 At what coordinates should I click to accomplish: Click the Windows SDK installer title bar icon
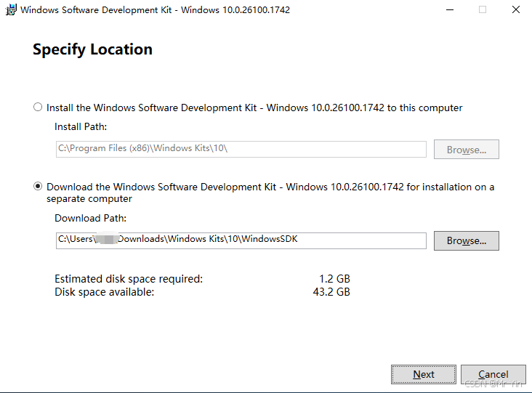click(11, 9)
